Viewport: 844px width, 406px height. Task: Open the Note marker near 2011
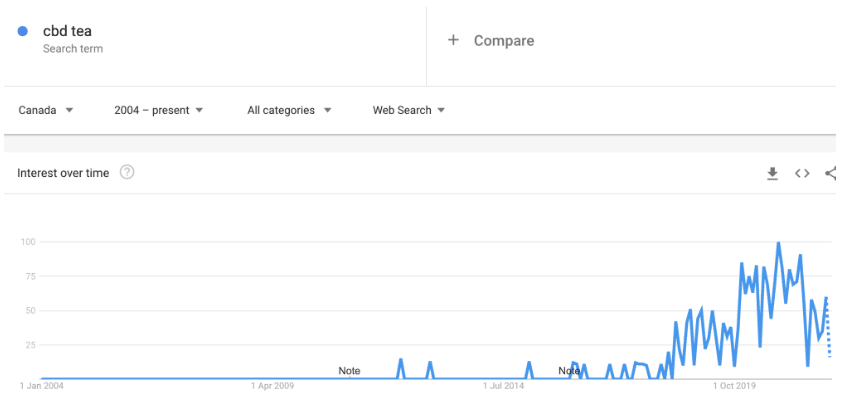(x=349, y=371)
